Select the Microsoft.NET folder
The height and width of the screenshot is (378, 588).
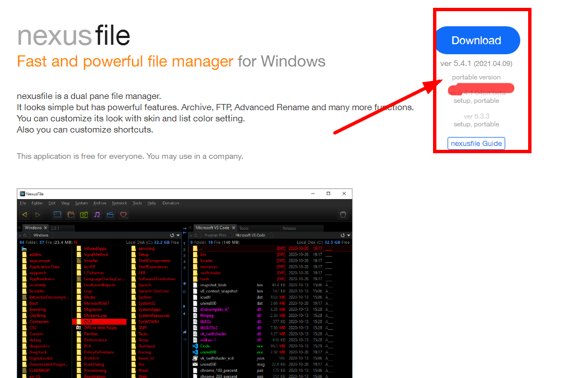pos(96,304)
